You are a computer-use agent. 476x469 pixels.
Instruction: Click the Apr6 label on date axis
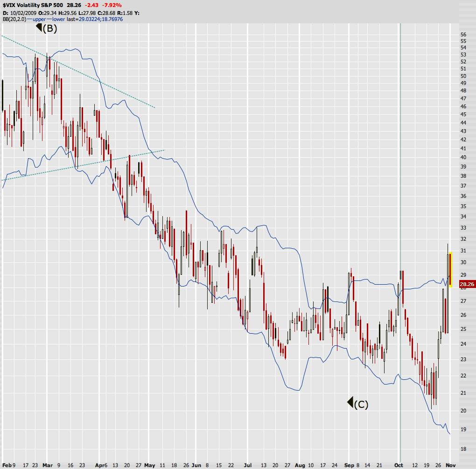[101, 465]
